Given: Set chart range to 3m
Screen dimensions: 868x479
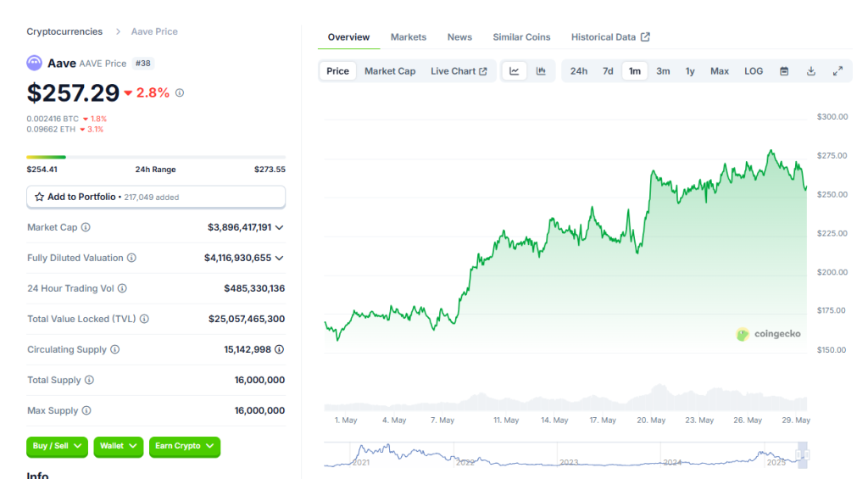Looking at the screenshot, I should (663, 71).
